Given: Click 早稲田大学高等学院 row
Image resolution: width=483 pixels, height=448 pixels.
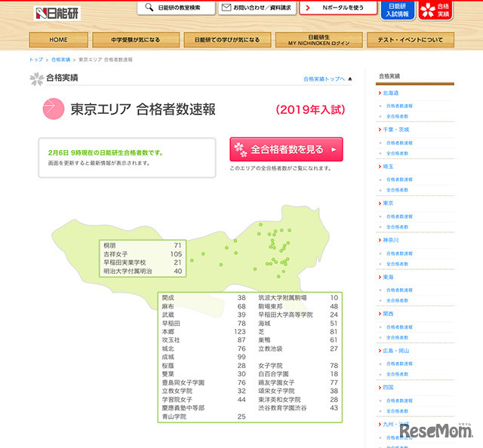Looking at the screenshot, I should click(x=298, y=315).
